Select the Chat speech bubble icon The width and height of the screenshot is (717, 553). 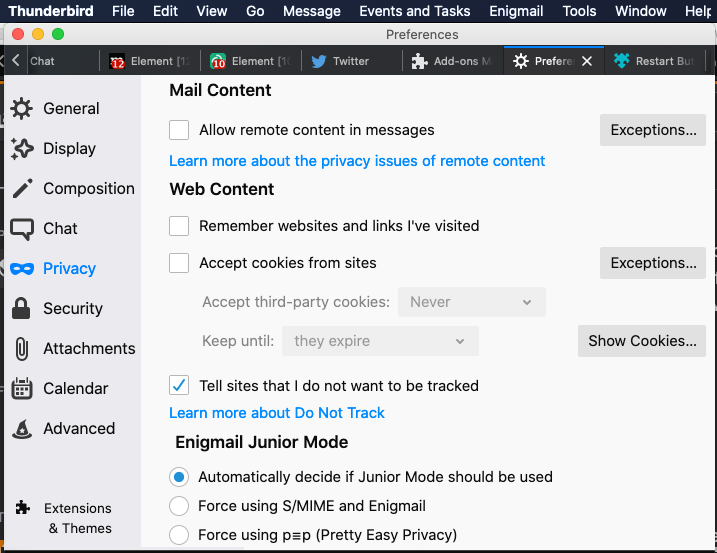pyautogui.click(x=22, y=228)
